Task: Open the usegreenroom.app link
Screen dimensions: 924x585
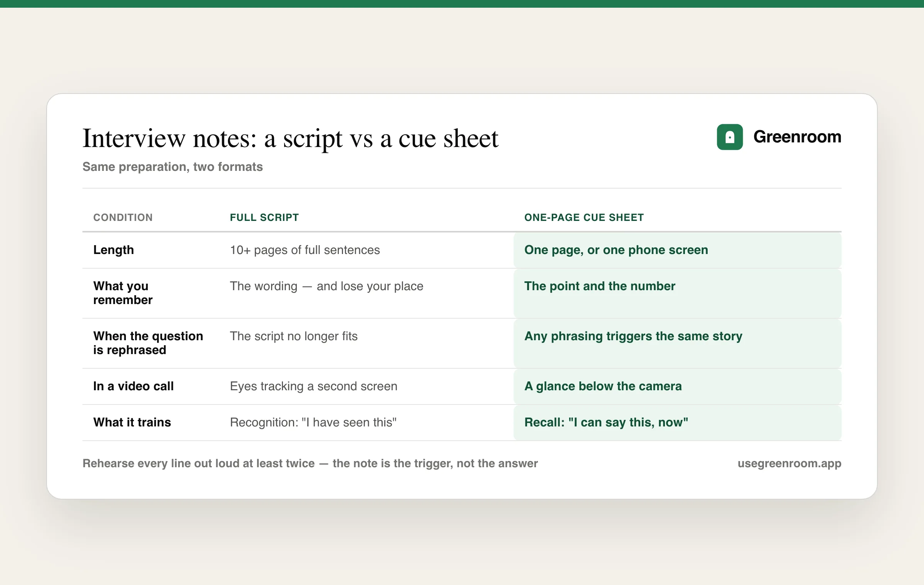Action: click(x=789, y=463)
